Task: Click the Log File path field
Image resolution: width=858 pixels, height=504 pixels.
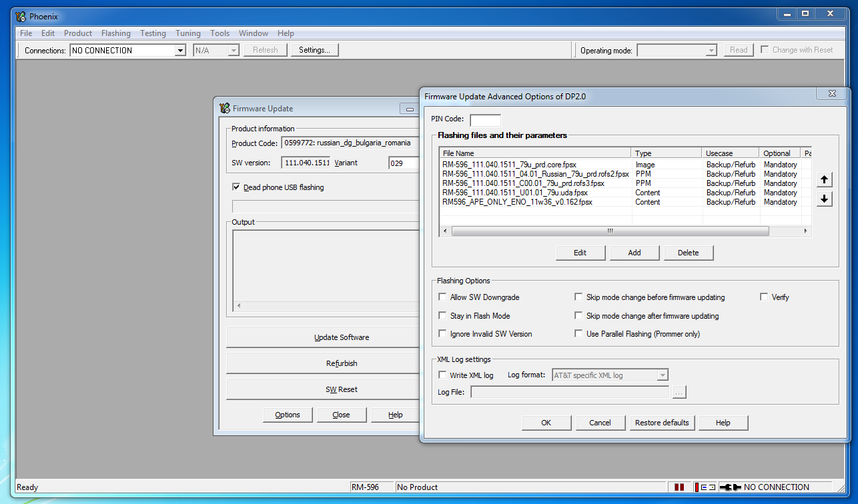Action: click(x=570, y=393)
